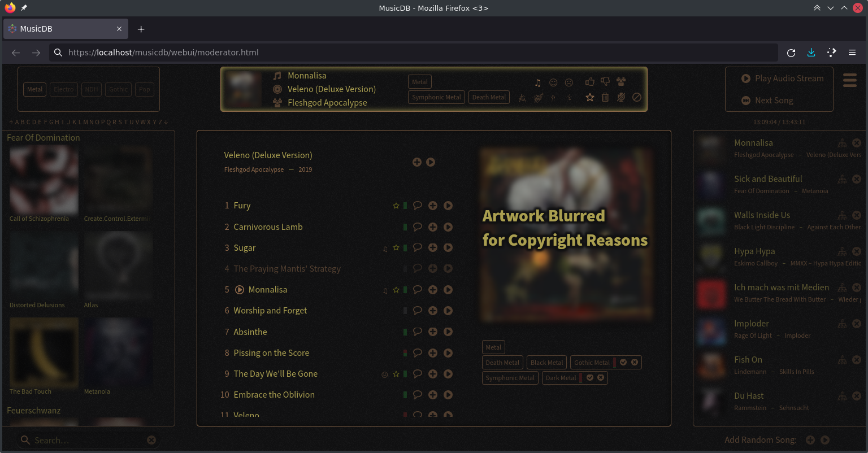Enable the Gothic genre filter
The image size is (868, 453).
pyautogui.click(x=118, y=89)
